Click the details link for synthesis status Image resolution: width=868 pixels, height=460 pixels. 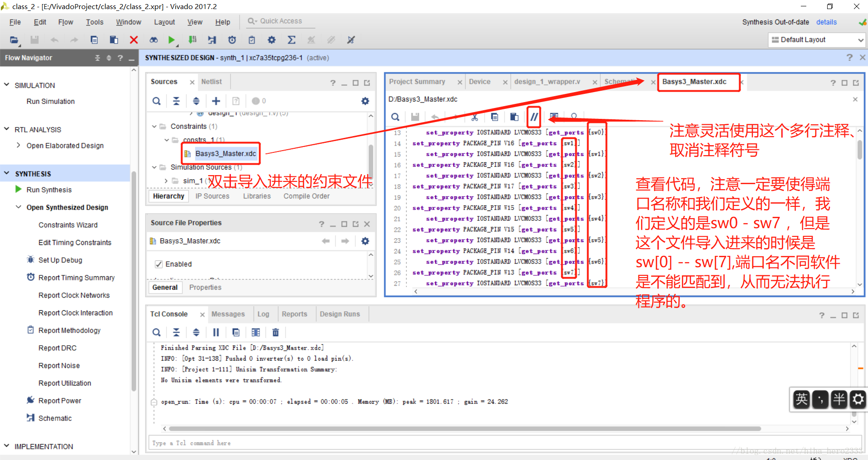(826, 22)
